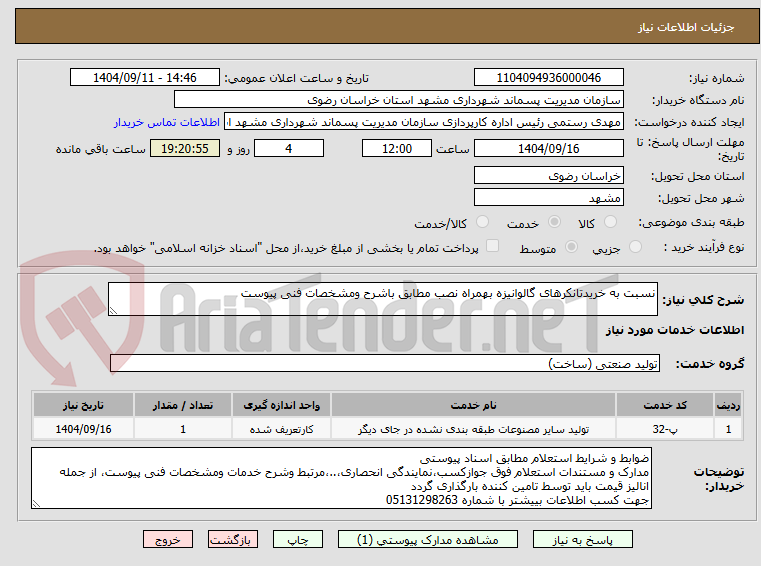Click the public announcement date field 14:46
Screen dimensions: 761x566
[145, 78]
